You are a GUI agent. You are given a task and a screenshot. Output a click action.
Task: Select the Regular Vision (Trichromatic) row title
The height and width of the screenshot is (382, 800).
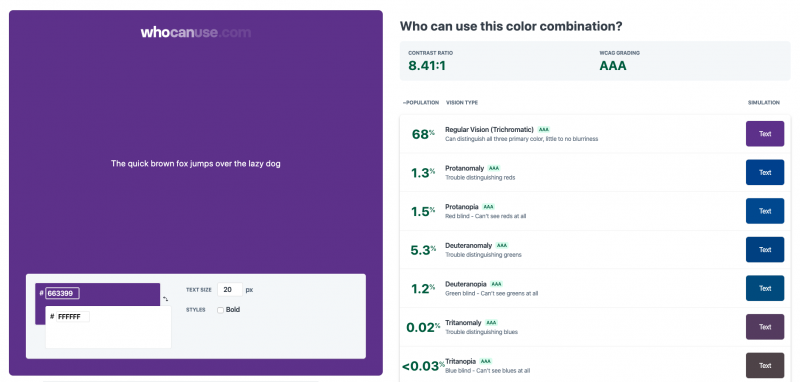489,130
